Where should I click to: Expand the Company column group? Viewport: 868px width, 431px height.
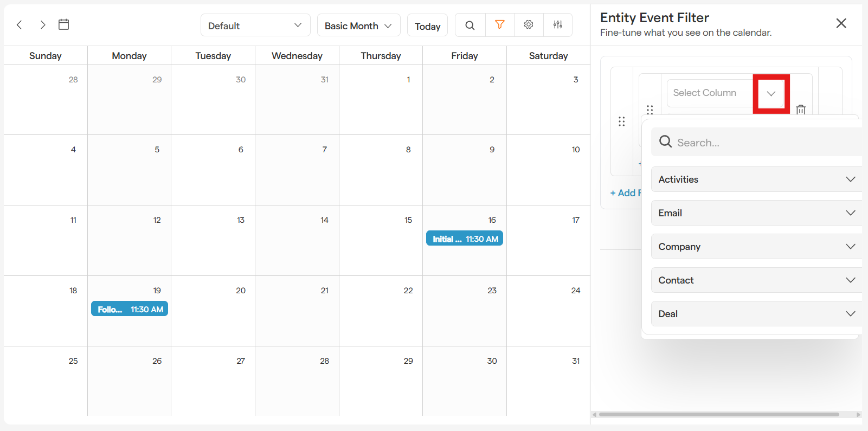tap(756, 247)
